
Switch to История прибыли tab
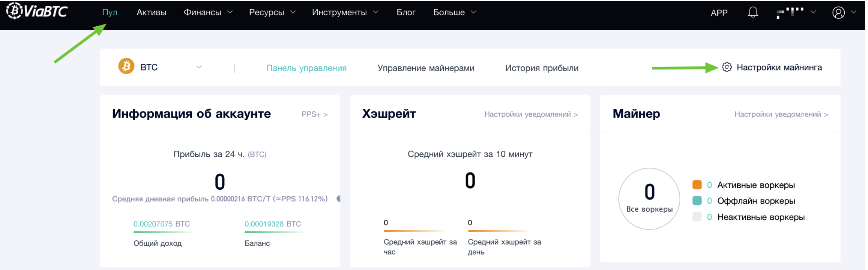(542, 68)
